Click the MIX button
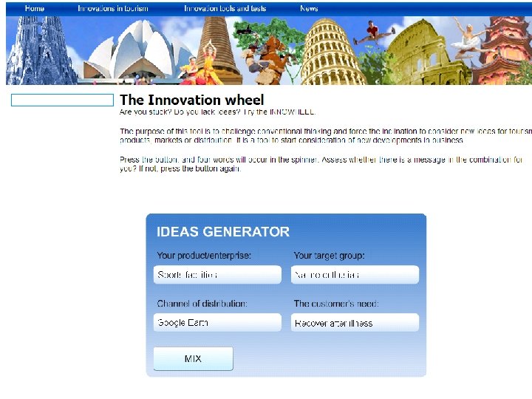 tap(193, 358)
